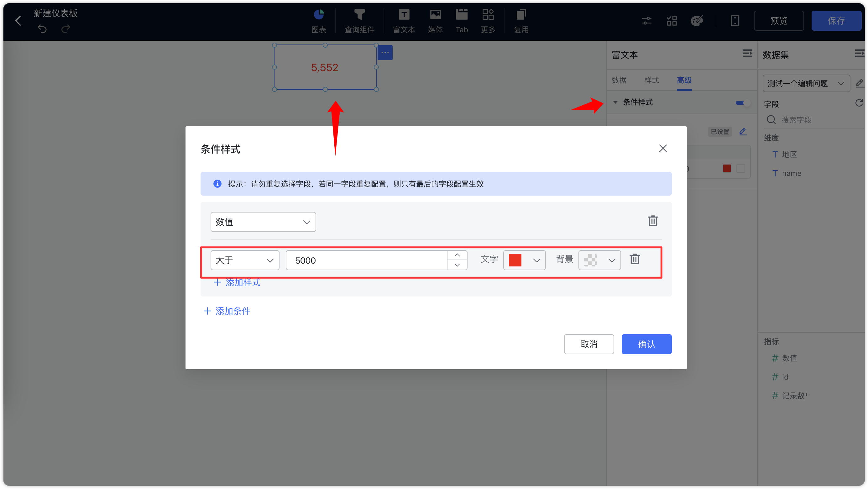Switch to the 样式 tab
868x489 pixels.
pyautogui.click(x=651, y=81)
